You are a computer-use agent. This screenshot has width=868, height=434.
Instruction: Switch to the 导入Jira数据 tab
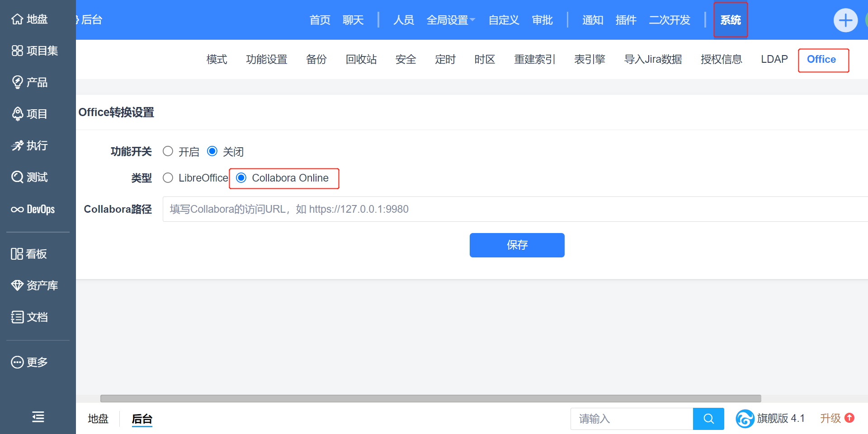click(653, 59)
